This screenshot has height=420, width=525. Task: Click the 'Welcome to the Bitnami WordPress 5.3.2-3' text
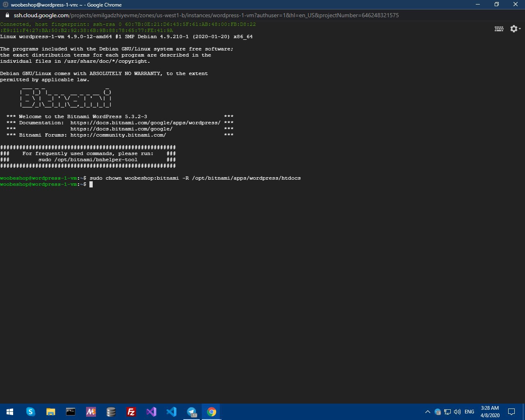coord(83,116)
